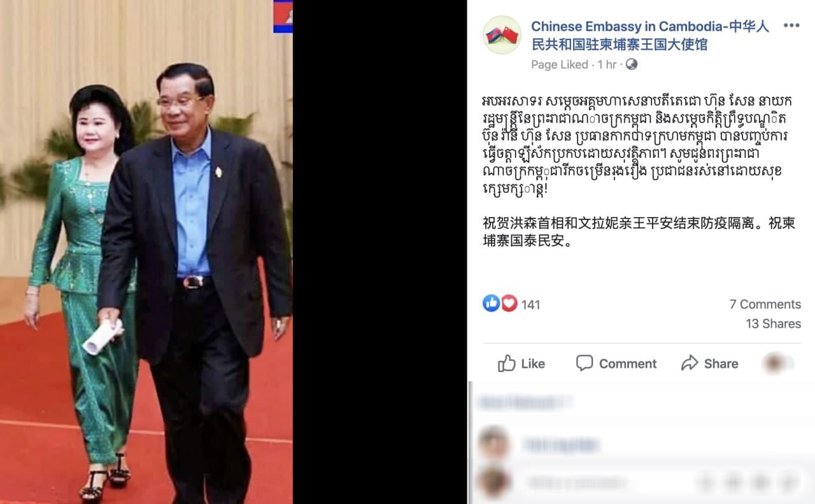View the 13 Shares link
Image resolution: width=815 pixels, height=504 pixels.
pos(773,323)
